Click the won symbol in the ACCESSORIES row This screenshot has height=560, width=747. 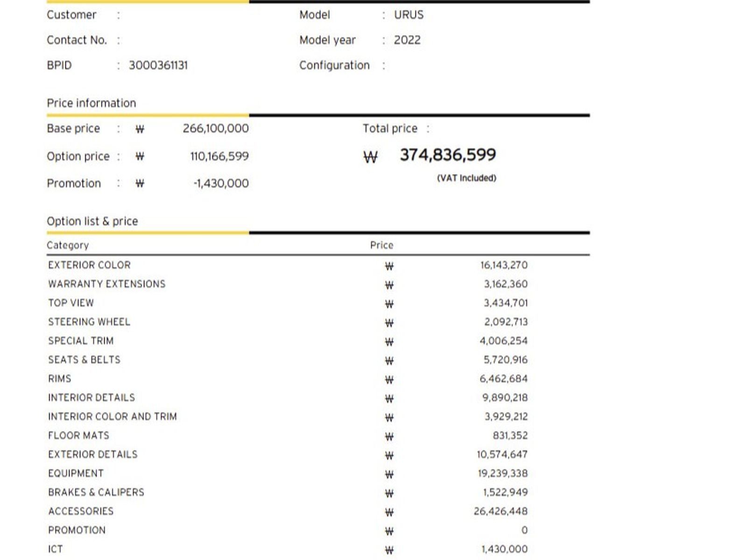tap(389, 512)
